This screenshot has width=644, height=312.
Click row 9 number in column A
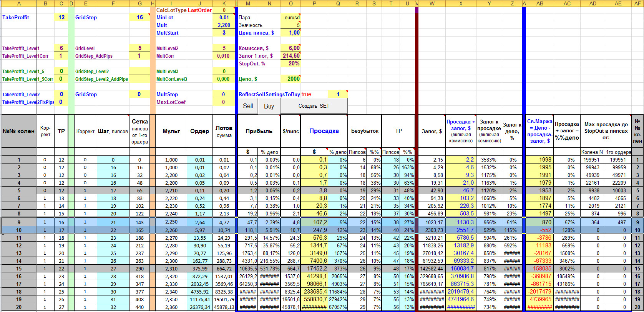pos(18,222)
